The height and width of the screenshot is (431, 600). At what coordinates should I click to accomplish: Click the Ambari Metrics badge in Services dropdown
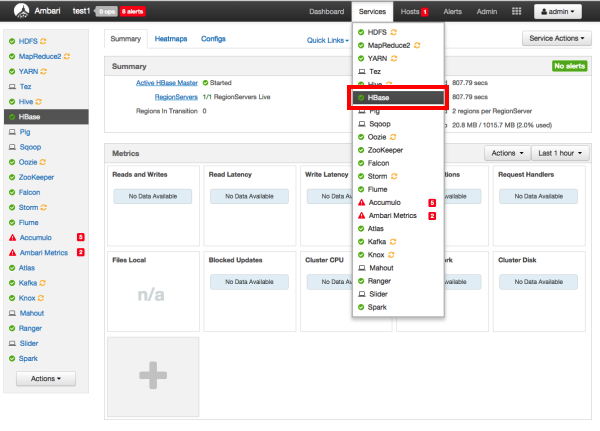432,216
